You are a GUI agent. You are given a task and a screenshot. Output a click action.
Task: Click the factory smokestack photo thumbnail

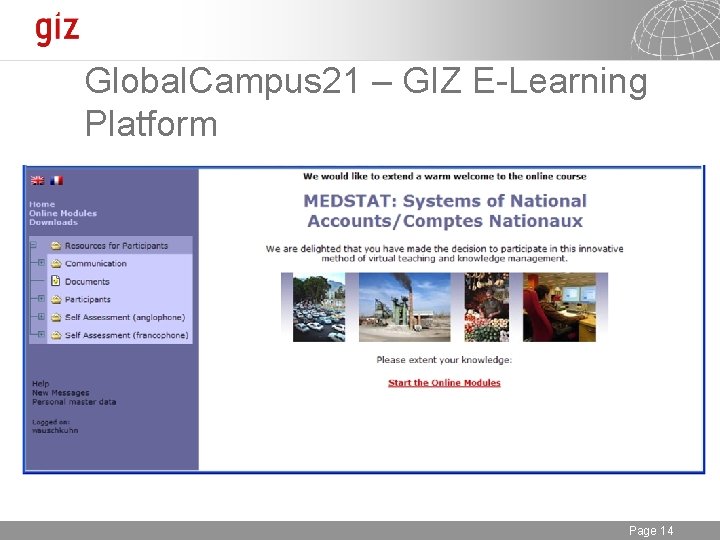point(405,307)
